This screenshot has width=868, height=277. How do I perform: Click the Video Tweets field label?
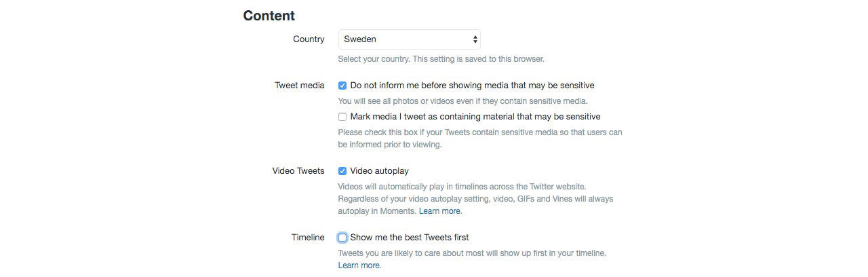point(298,171)
